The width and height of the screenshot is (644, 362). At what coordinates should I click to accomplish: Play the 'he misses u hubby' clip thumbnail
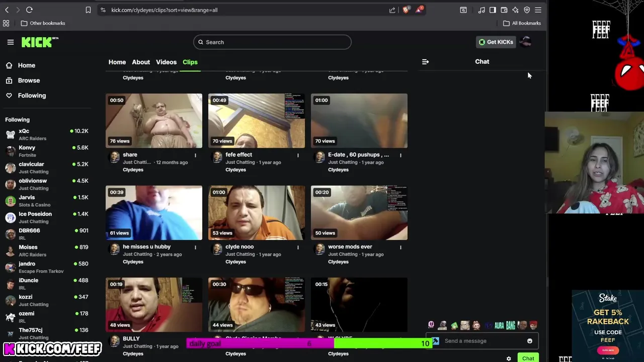tap(154, 213)
